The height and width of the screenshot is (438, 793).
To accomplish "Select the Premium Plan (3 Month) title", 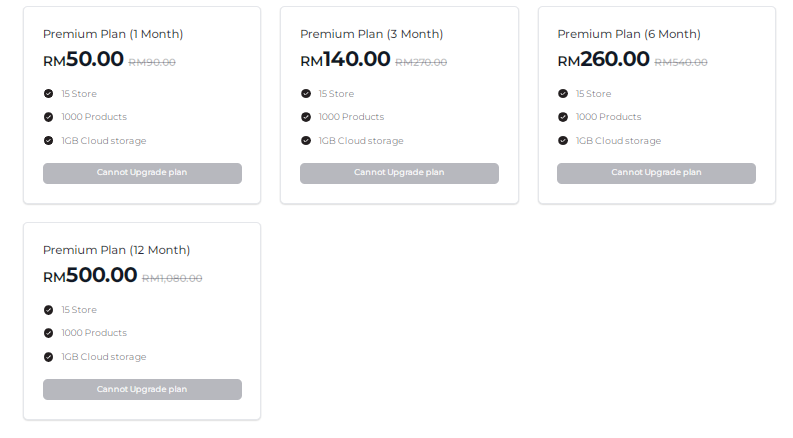I will point(371,34).
